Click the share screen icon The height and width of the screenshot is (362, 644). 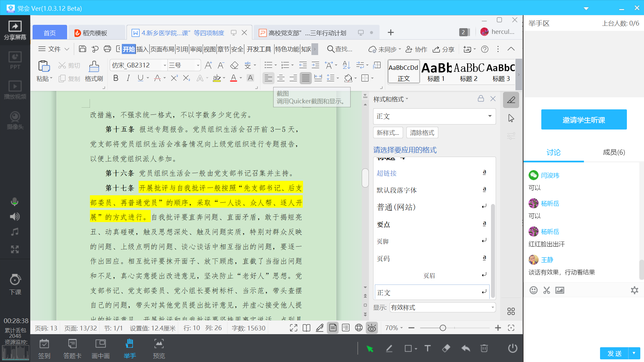click(x=15, y=27)
